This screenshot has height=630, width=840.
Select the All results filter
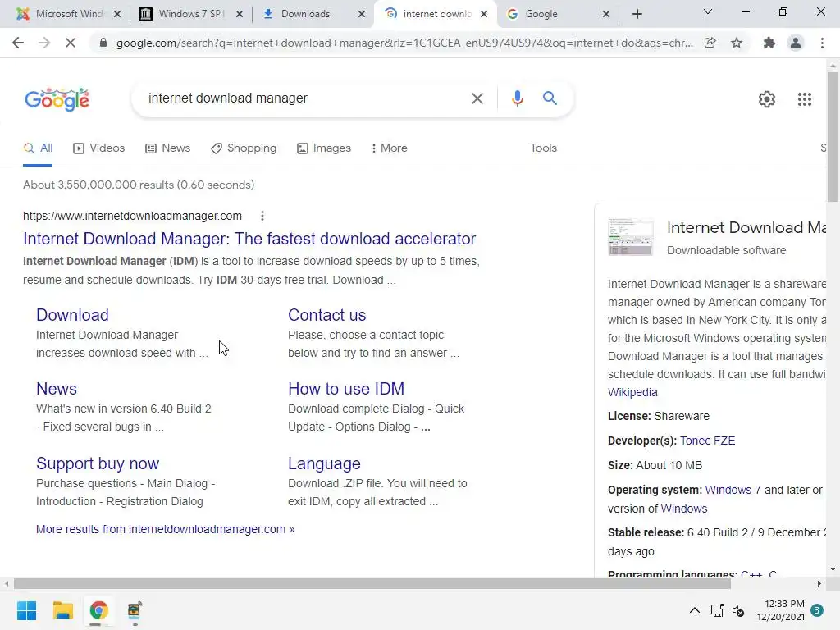tap(38, 148)
